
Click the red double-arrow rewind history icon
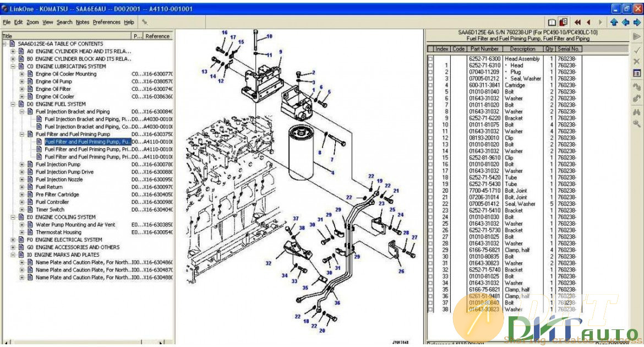click(578, 22)
